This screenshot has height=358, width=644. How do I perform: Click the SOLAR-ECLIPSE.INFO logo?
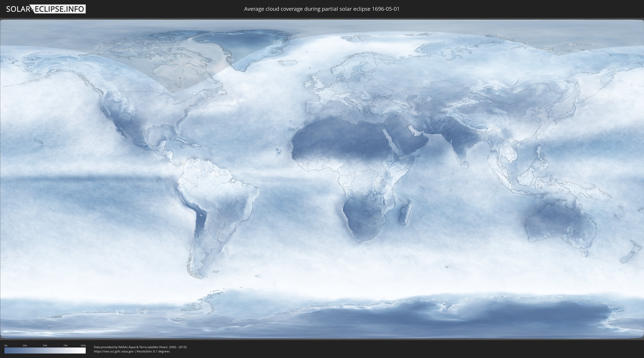coord(46,9)
